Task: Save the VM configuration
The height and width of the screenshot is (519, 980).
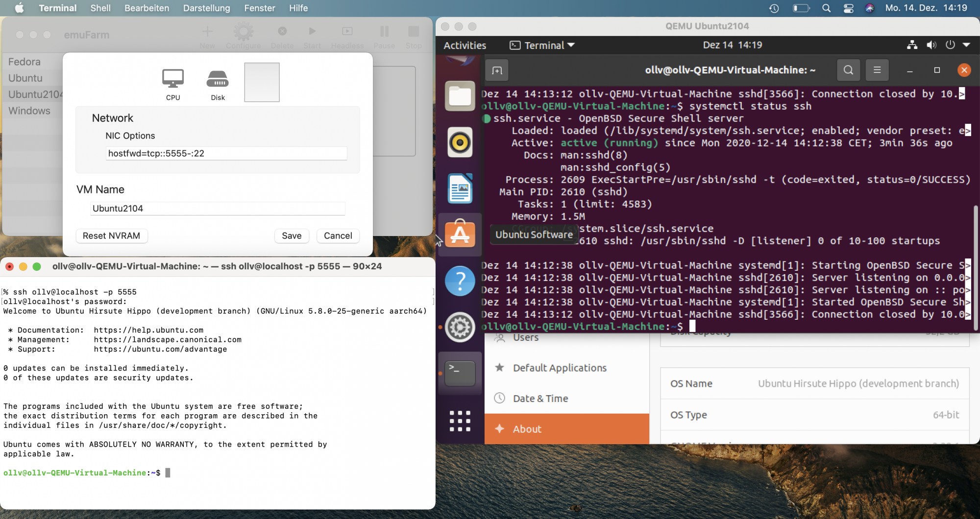Action: click(292, 236)
